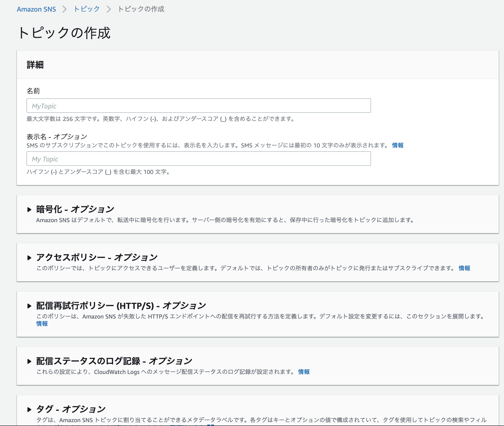Screen dimensions: 504x426
Task: Open 情報 link for delivery status logging
Action: [x=304, y=372]
